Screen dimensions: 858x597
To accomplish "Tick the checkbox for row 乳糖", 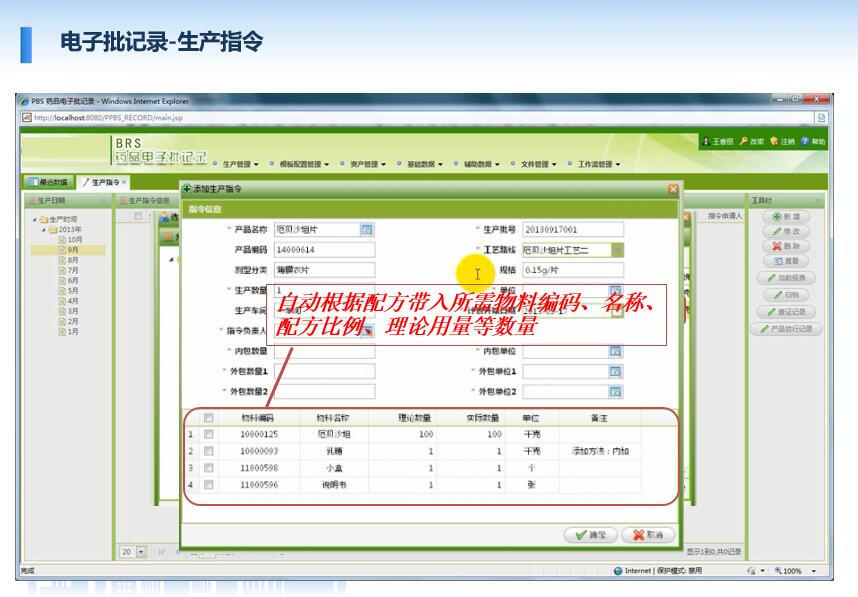I will click(209, 452).
